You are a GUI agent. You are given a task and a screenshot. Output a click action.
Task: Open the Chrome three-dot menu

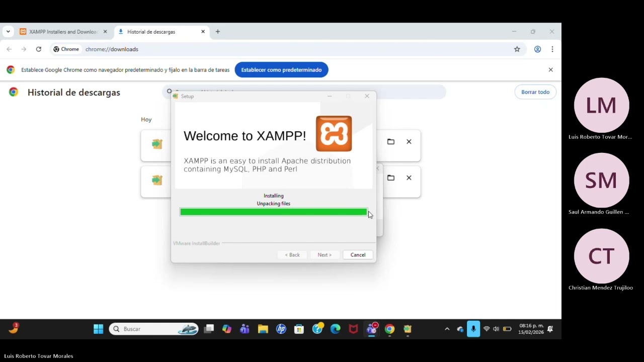552,49
